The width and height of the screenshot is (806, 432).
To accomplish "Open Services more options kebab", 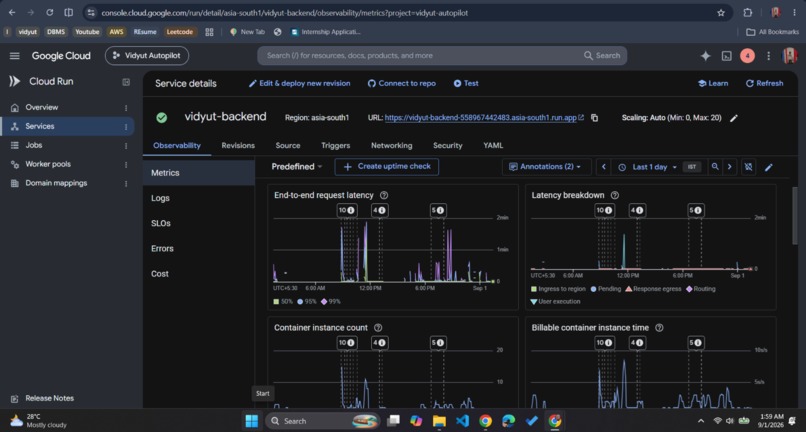I will pyautogui.click(x=126, y=127).
